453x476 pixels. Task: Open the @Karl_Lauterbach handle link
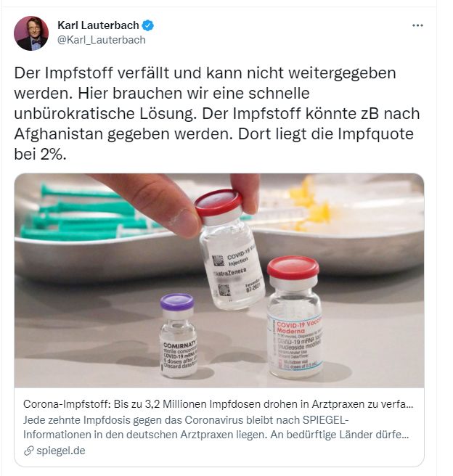coord(102,40)
